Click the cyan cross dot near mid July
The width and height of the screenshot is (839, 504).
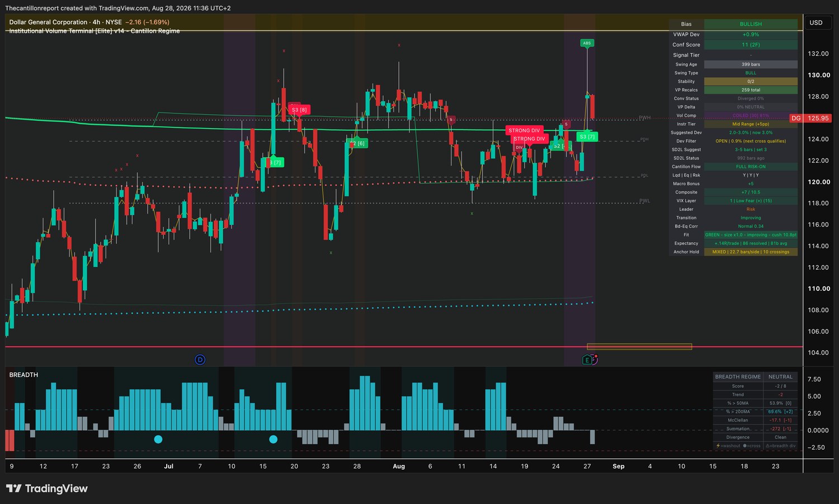click(273, 439)
